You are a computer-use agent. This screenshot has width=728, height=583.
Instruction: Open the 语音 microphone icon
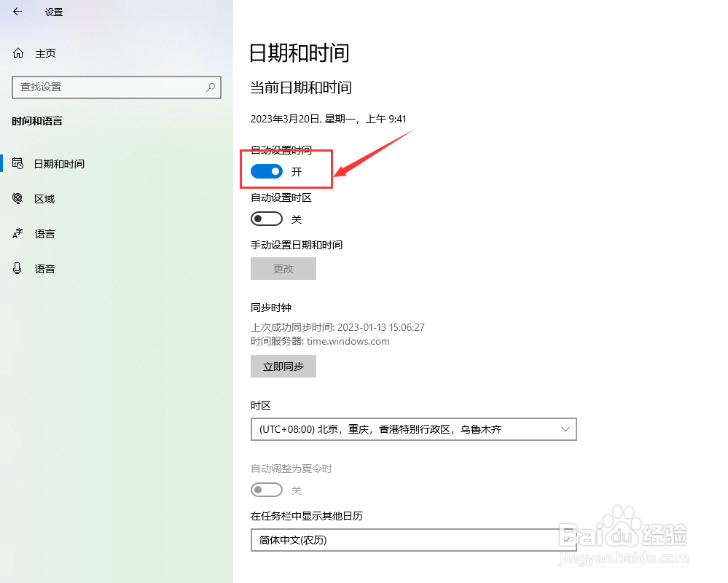coord(17,268)
